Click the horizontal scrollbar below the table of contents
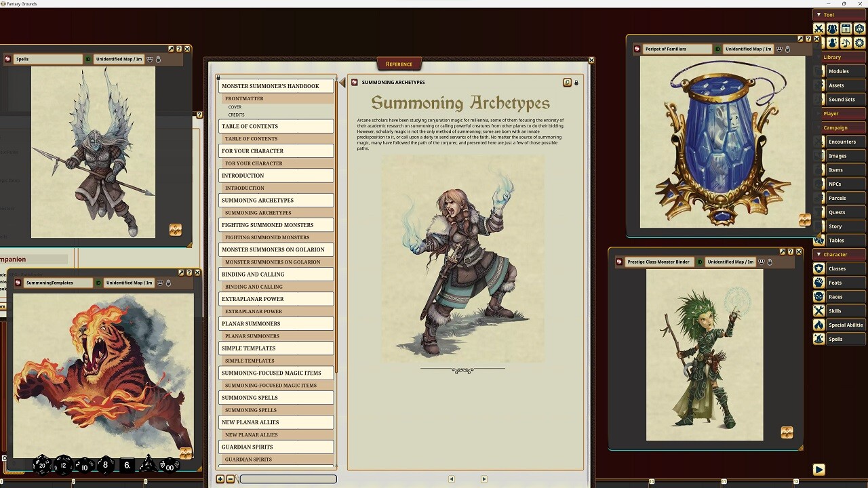The height and width of the screenshot is (488, 868). [x=288, y=479]
